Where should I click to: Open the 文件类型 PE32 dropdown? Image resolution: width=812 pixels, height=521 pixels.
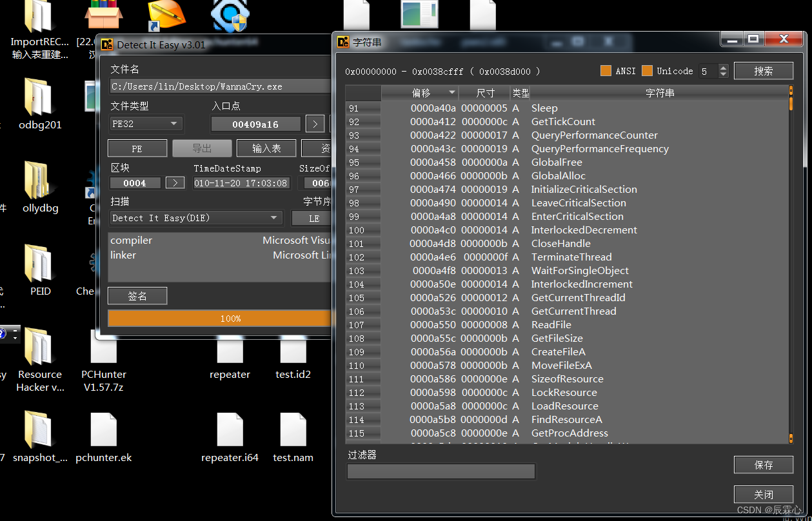(146, 124)
